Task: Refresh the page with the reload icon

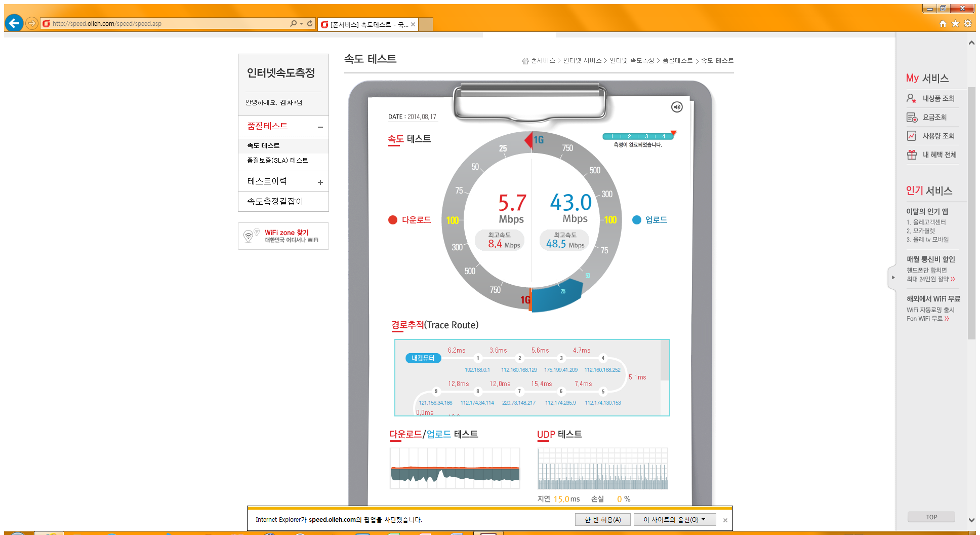Action: pyautogui.click(x=310, y=23)
